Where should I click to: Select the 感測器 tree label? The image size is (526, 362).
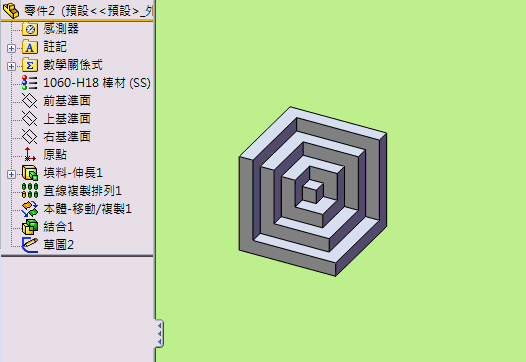coord(61,29)
